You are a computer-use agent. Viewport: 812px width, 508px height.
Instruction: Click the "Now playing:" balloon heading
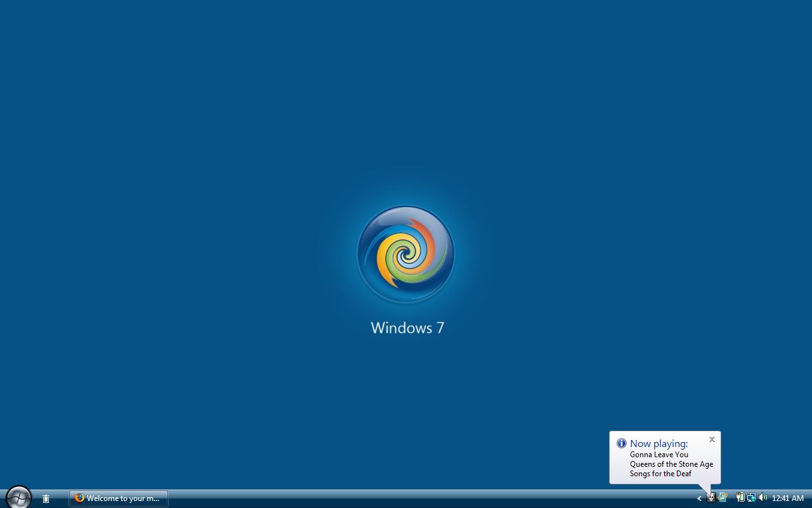658,443
